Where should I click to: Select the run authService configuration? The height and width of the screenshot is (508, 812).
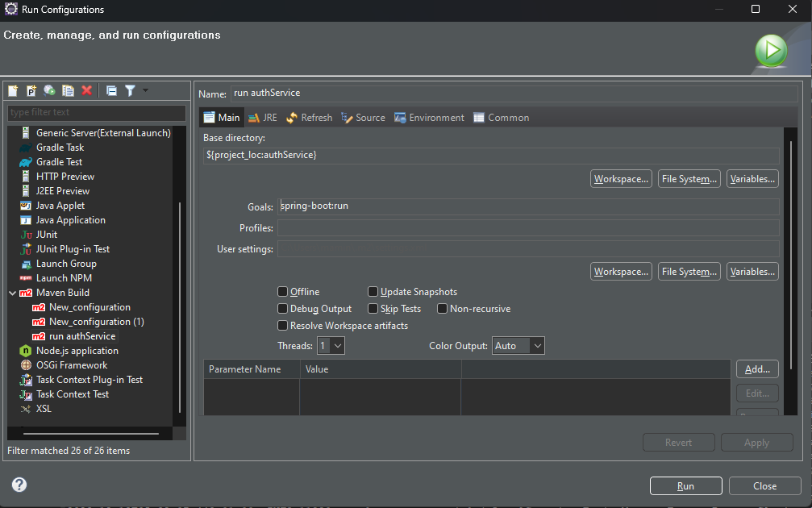tap(81, 336)
